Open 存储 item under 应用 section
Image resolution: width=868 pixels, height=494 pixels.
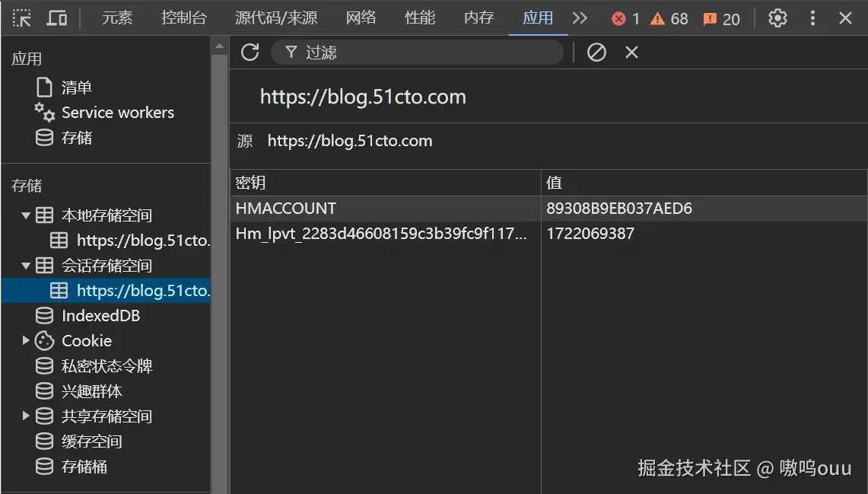point(77,138)
